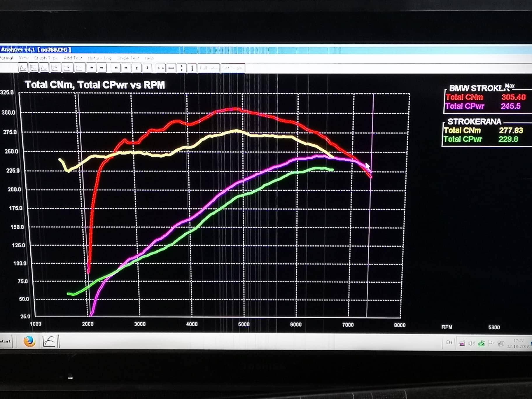Click the first right-arrow toolbar button
Image resolution: width=532 pixels, height=399 pixels.
coord(101,68)
